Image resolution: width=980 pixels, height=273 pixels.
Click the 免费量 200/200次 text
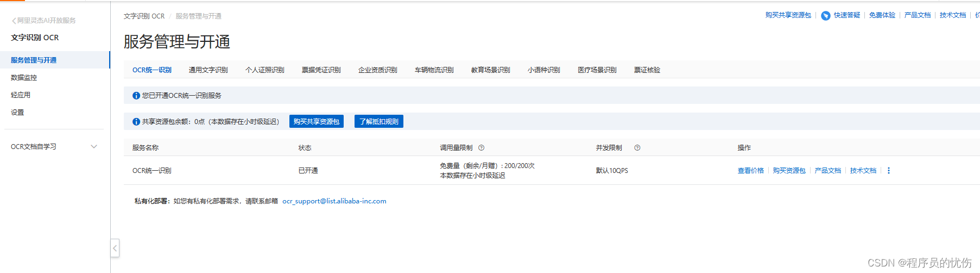pyautogui.click(x=488, y=166)
